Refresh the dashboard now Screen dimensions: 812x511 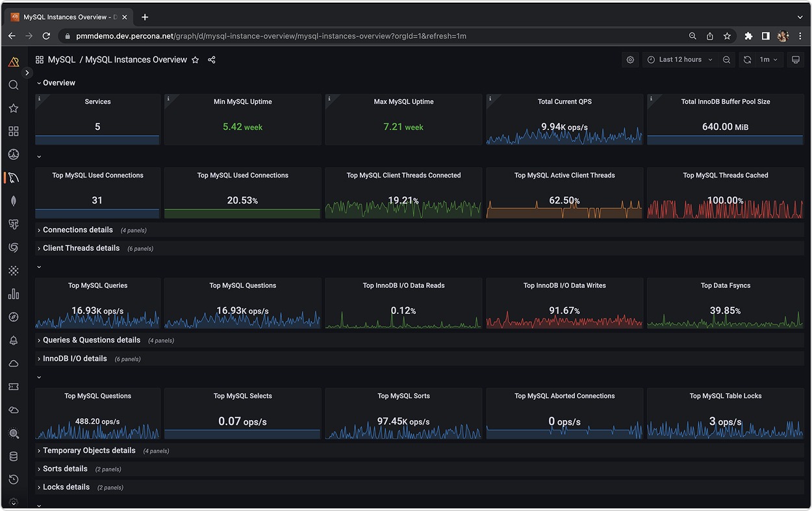click(x=748, y=60)
